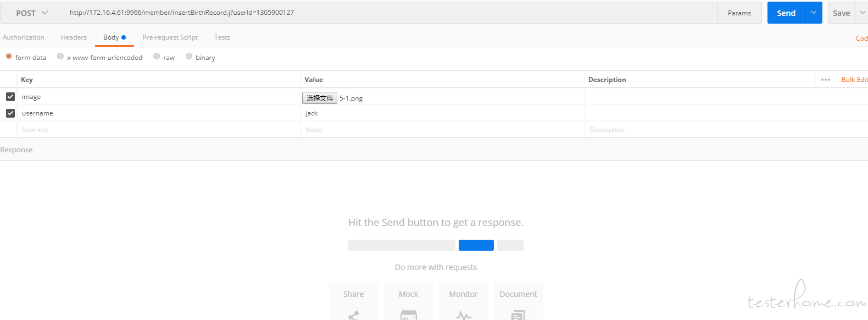Expand the Send button dropdown arrow
Screen dimensions: 868x320
[814, 13]
